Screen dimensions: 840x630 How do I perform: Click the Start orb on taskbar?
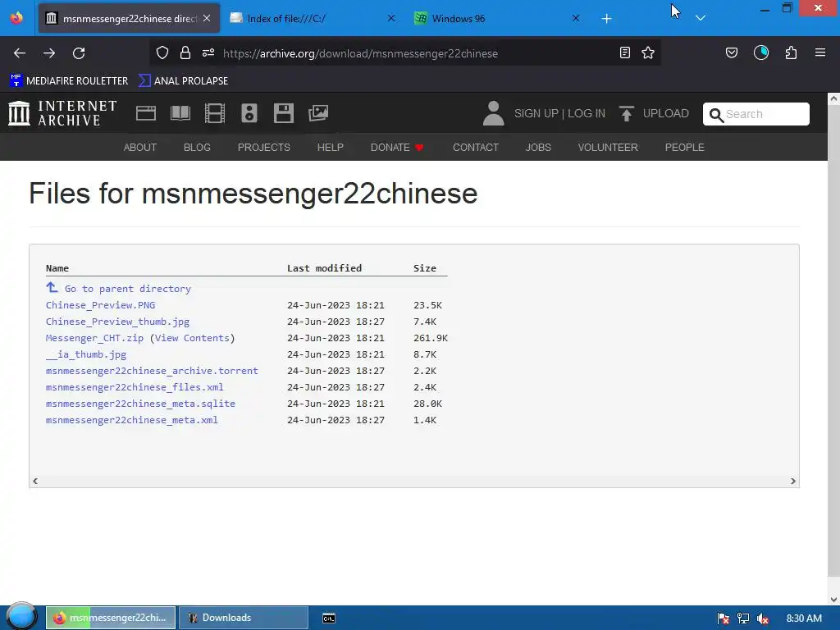(x=21, y=617)
